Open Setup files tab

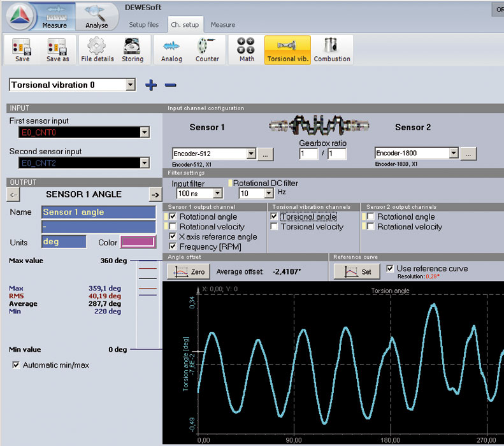click(x=143, y=25)
